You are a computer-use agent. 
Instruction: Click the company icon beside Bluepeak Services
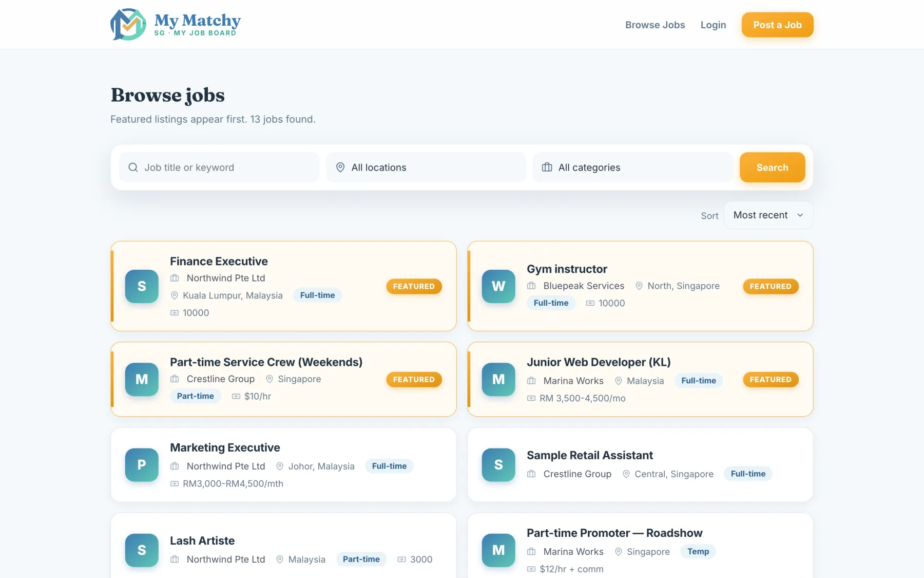531,286
